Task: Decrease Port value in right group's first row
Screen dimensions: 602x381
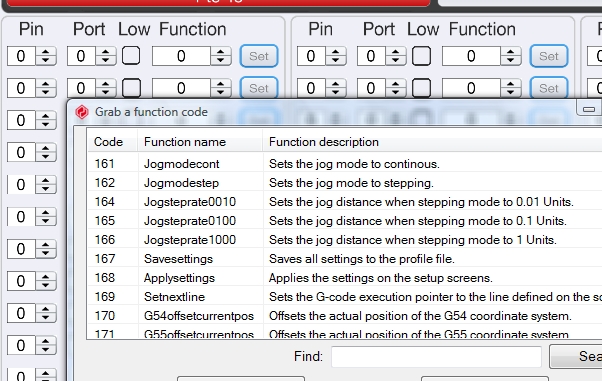Action: 395,61
